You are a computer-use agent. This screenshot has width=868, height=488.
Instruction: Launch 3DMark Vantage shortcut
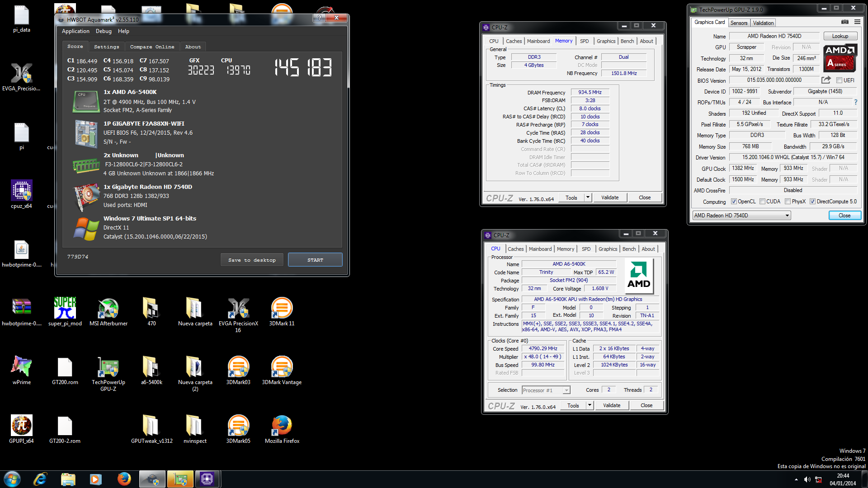(x=282, y=371)
